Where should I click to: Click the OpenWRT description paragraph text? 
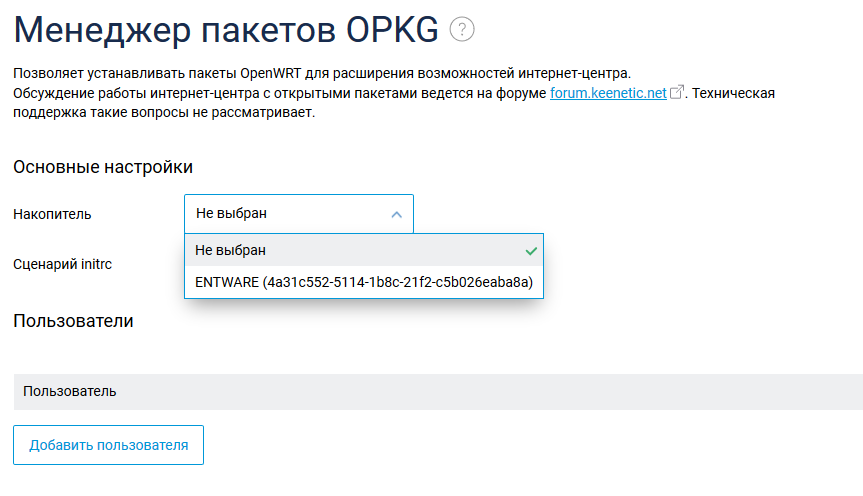pyautogui.click(x=322, y=73)
